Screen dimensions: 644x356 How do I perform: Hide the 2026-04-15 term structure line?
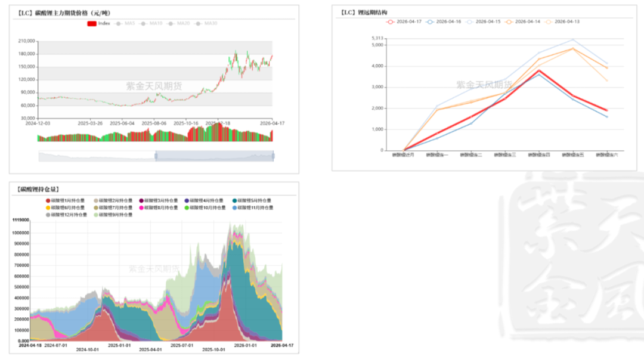469,21
